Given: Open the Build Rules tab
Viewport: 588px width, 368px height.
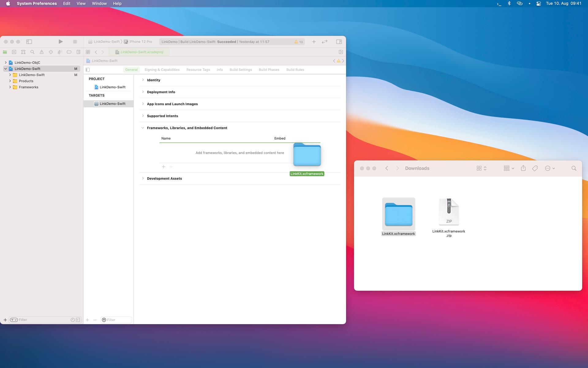Looking at the screenshot, I should pos(295,70).
